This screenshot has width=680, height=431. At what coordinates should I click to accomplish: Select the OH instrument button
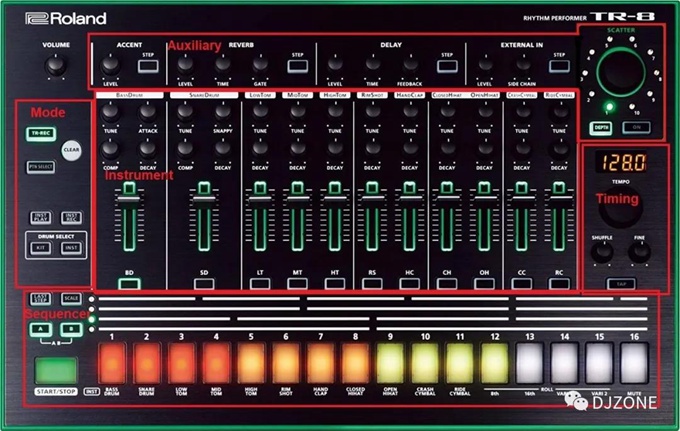click(x=484, y=284)
